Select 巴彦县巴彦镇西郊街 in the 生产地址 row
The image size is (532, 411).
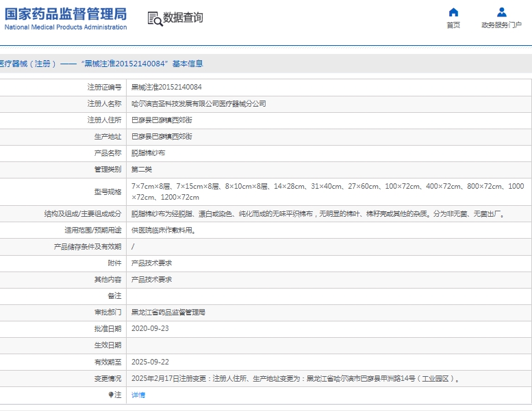(162, 137)
